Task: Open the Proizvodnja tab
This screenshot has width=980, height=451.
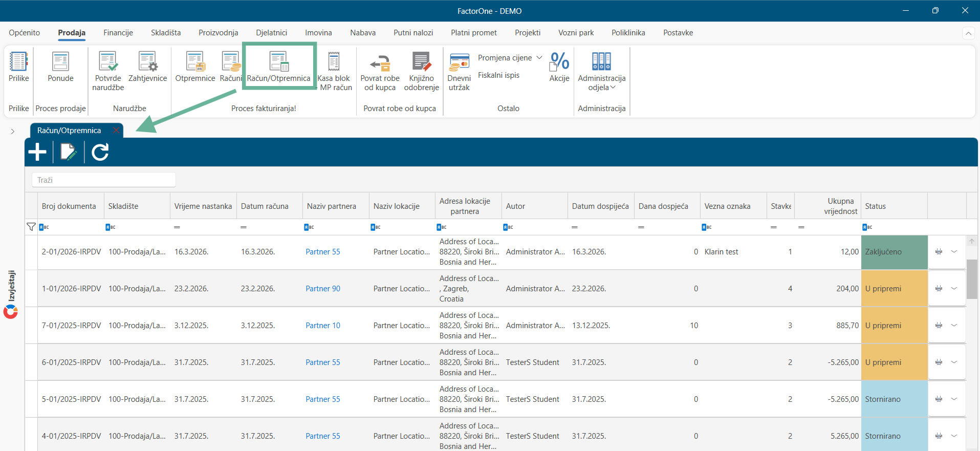Action: (219, 33)
